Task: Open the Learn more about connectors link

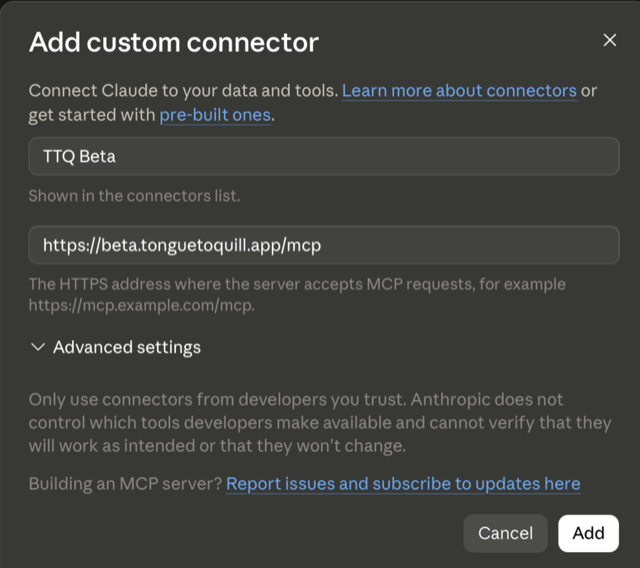Action: point(459,91)
